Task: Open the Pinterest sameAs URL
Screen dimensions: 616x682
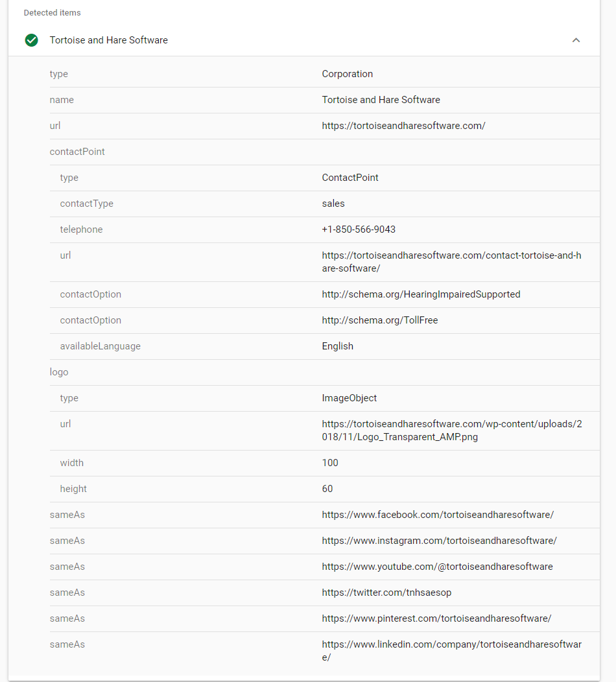Action: coord(436,618)
